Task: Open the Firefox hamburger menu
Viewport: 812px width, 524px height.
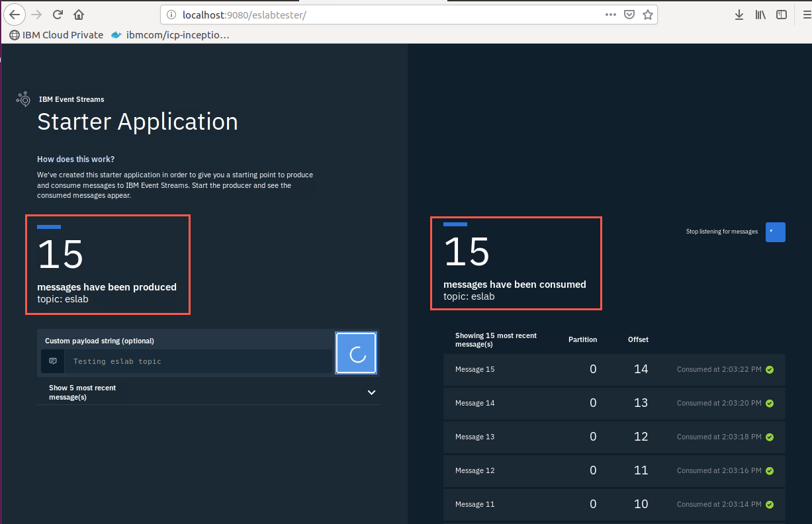Action: [x=807, y=15]
